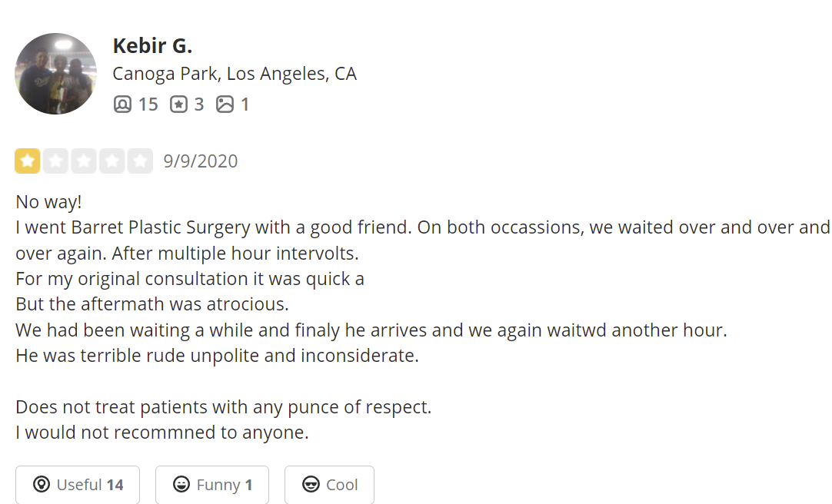Click the photos count icon

225,104
